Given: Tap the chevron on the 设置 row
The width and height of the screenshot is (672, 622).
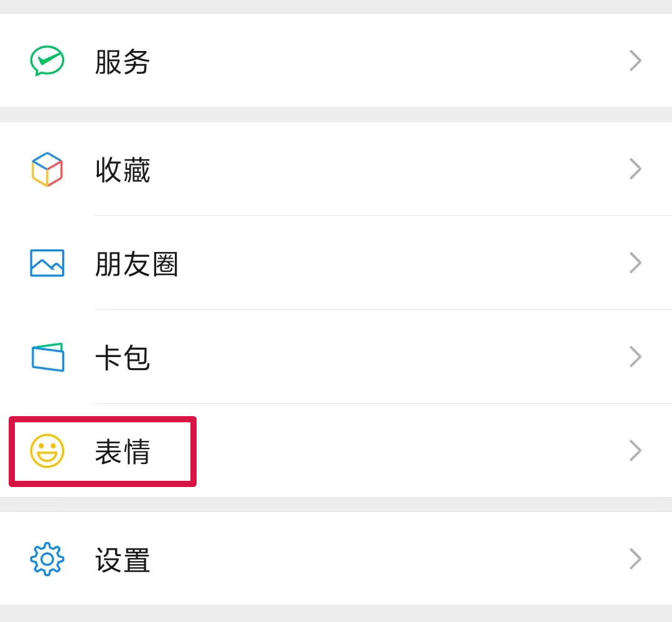Looking at the screenshot, I should coord(635,559).
